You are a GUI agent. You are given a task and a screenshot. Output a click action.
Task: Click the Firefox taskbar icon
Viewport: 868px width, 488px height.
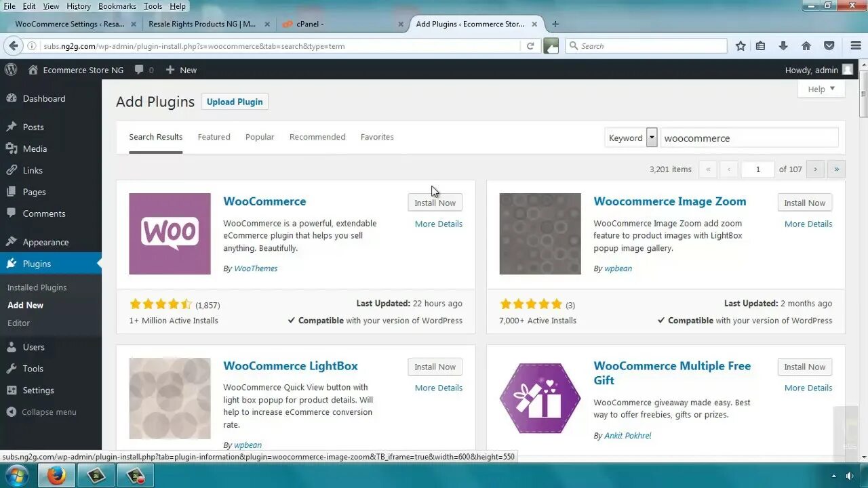coord(56,476)
